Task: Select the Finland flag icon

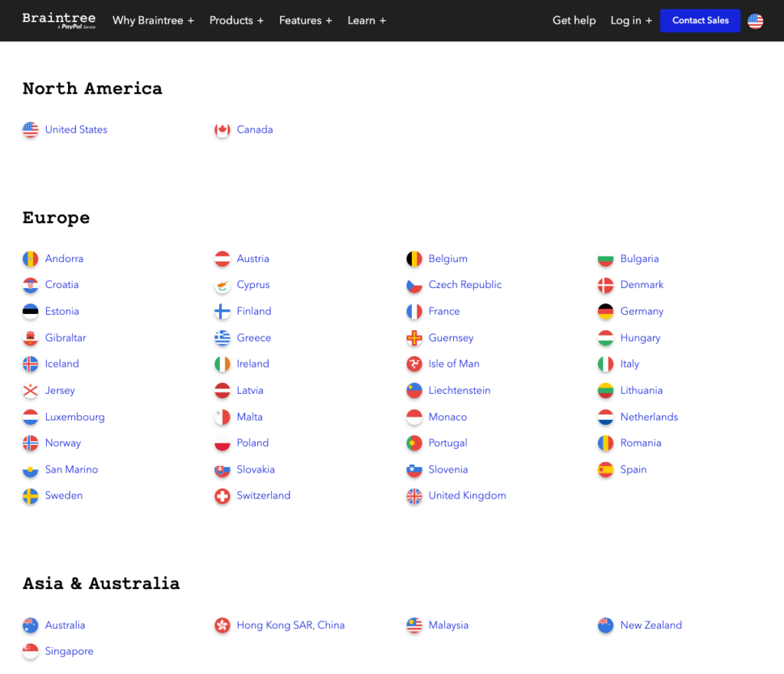Action: [x=223, y=312]
